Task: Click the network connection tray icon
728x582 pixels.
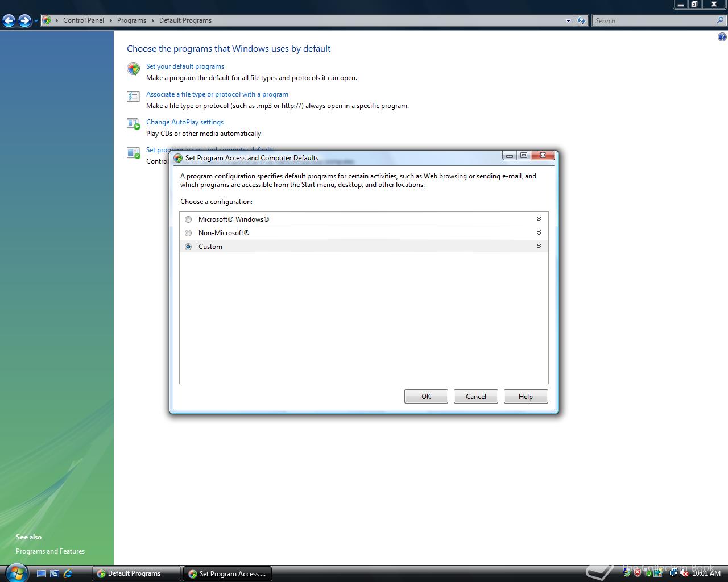Action: [x=674, y=573]
